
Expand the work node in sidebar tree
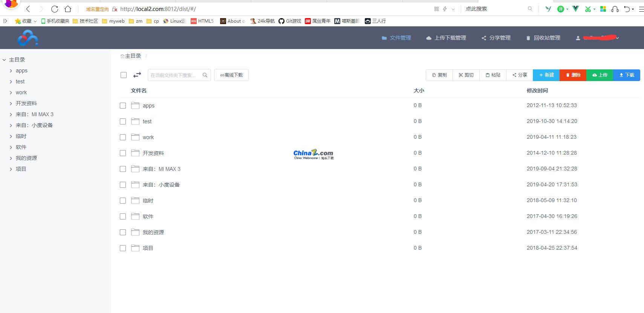tap(11, 92)
